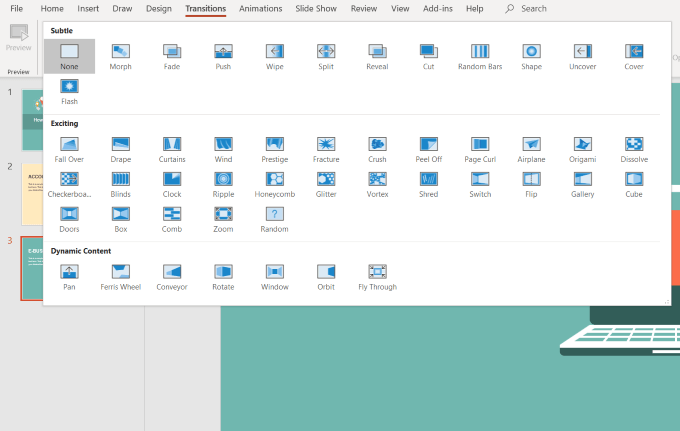Apply the Morph transition
The width and height of the screenshot is (680, 431).
[x=121, y=56]
